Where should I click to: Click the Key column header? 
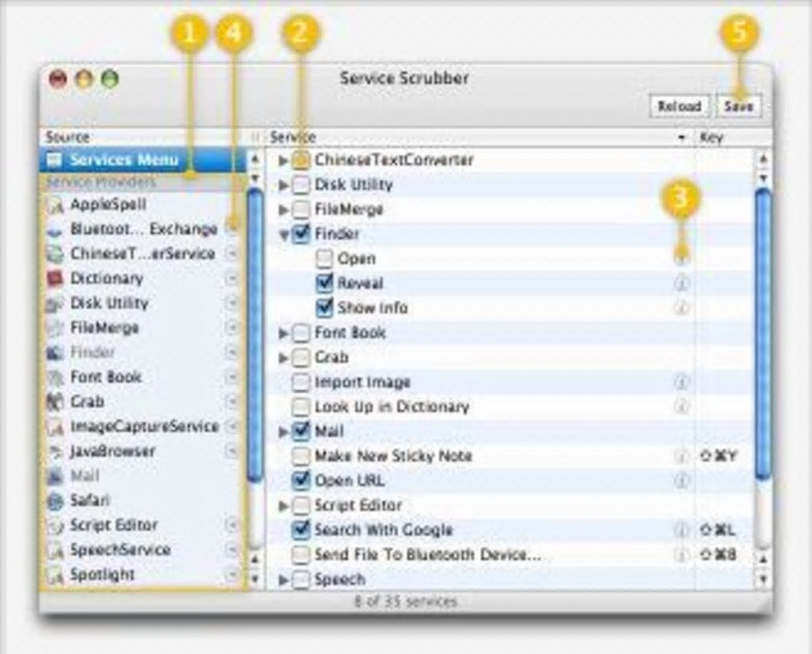[732, 137]
